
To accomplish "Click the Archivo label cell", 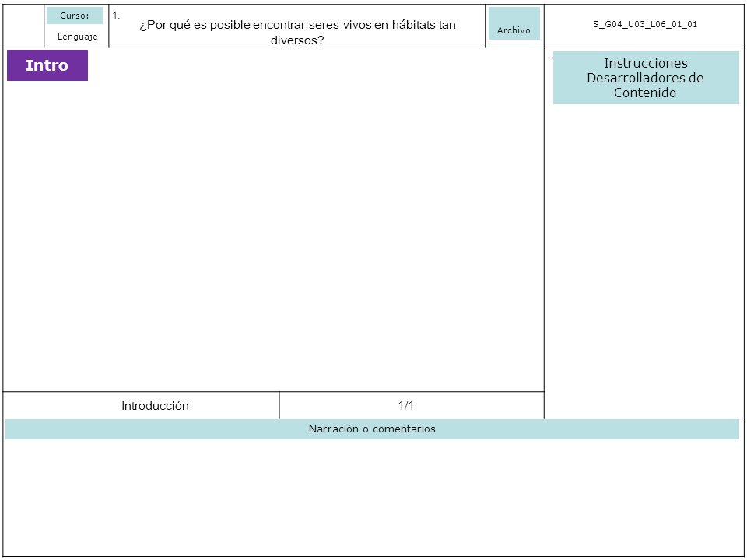I will (x=514, y=23).
